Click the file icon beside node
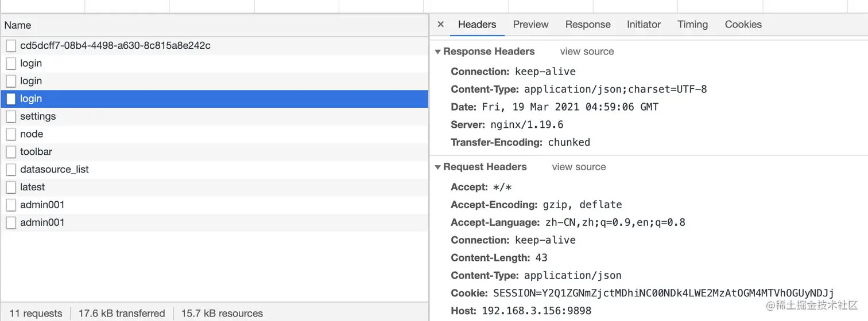The image size is (868, 321). pyautogui.click(x=11, y=134)
